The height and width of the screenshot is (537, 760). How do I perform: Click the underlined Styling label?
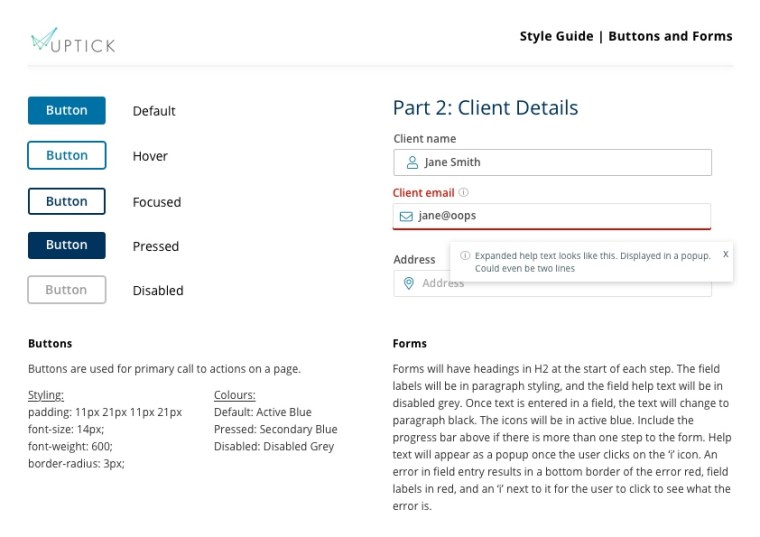[46, 395]
